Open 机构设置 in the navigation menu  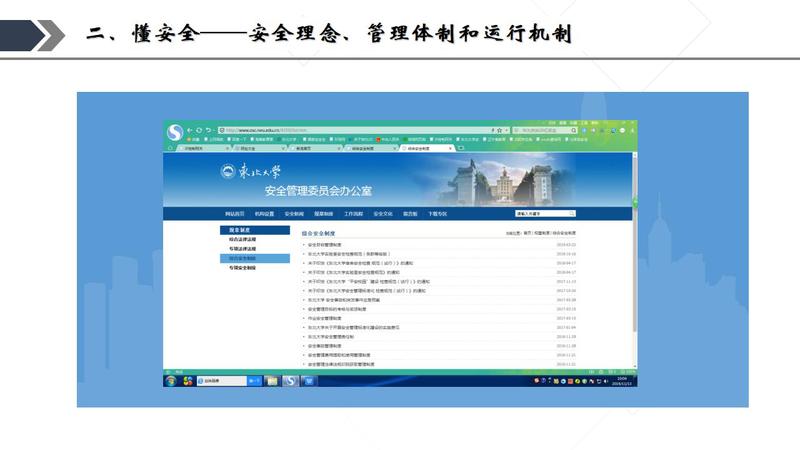pyautogui.click(x=264, y=213)
